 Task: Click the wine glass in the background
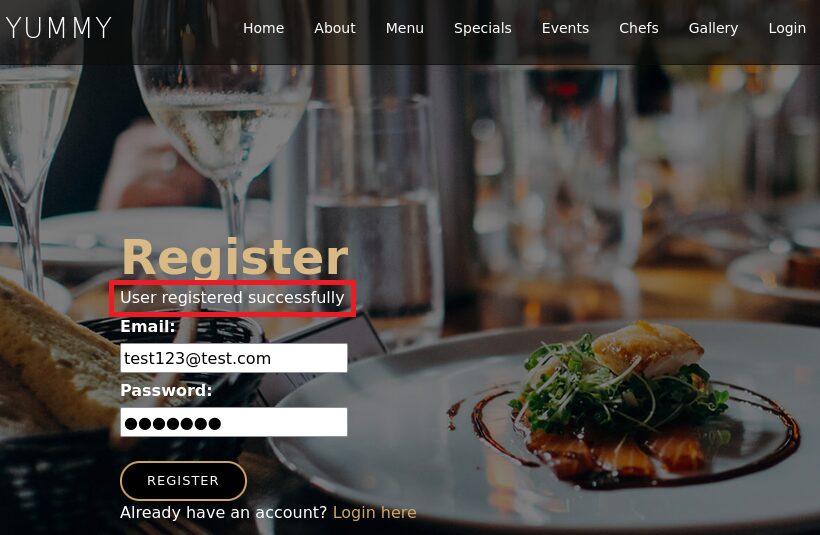224,131
